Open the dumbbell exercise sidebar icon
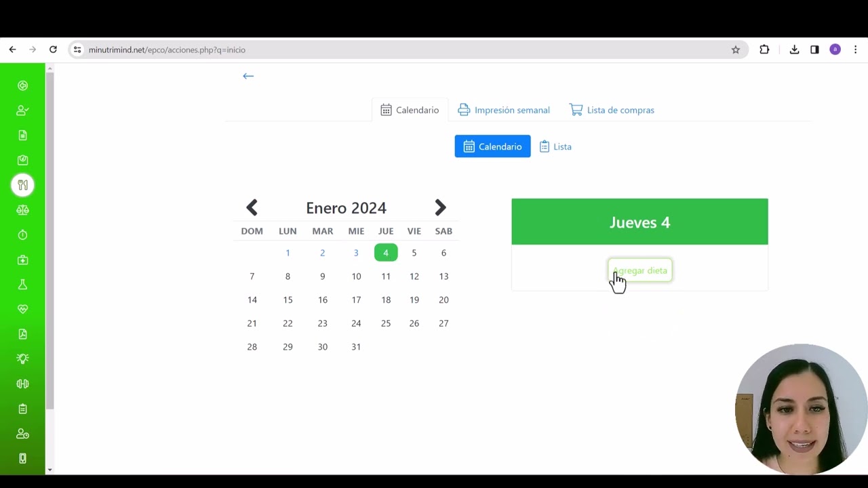868x488 pixels. [22, 384]
